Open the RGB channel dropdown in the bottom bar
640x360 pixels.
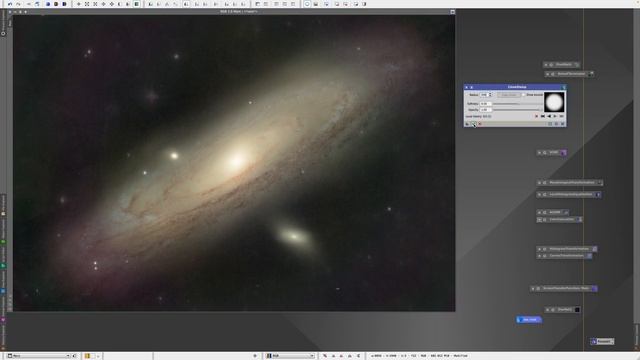pyautogui.click(x=290, y=356)
